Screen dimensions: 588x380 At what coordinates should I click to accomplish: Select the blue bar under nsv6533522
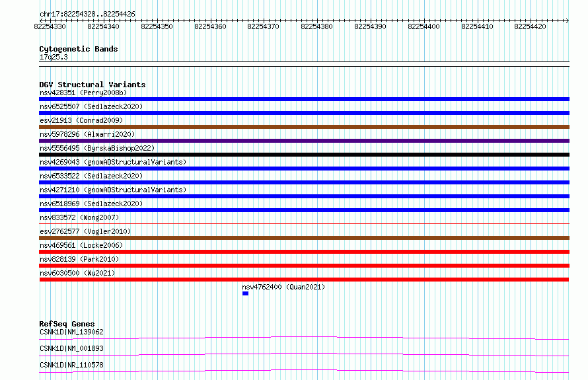[x=304, y=182]
